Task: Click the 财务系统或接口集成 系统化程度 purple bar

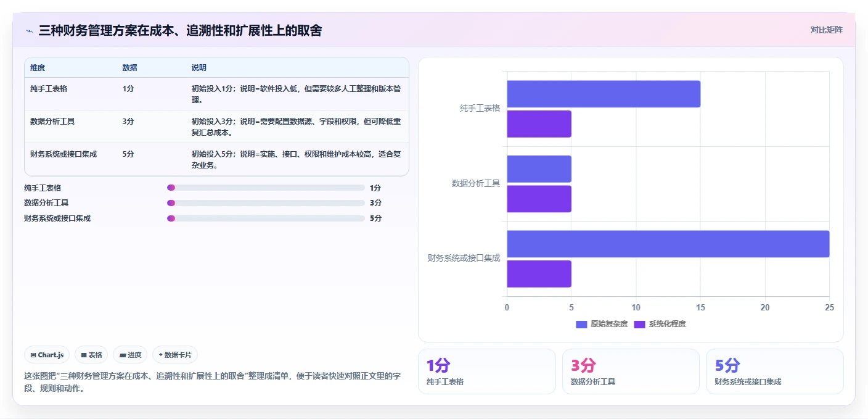Action: coord(539,274)
